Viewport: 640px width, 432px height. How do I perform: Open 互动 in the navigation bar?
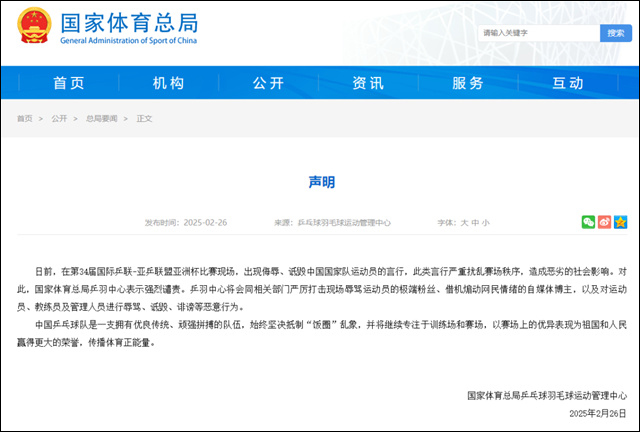point(568,83)
